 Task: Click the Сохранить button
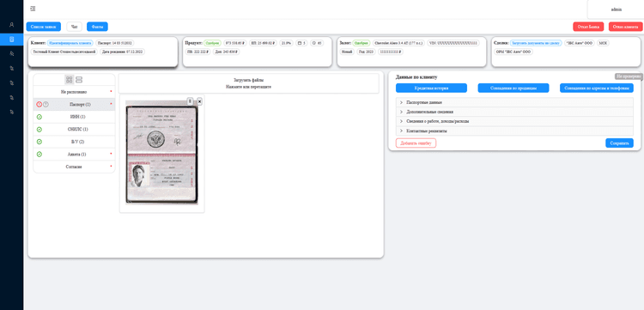619,143
